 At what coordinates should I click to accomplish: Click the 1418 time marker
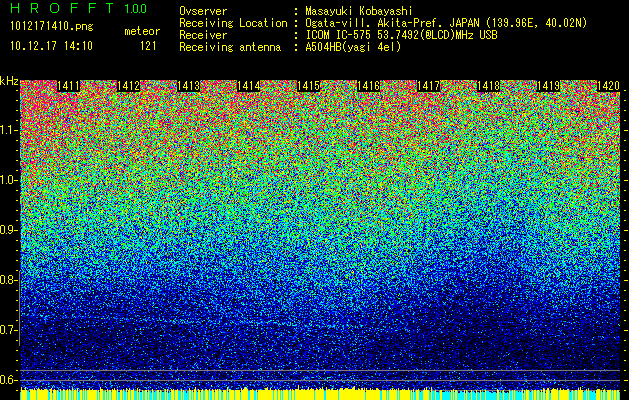pyautogui.click(x=489, y=86)
